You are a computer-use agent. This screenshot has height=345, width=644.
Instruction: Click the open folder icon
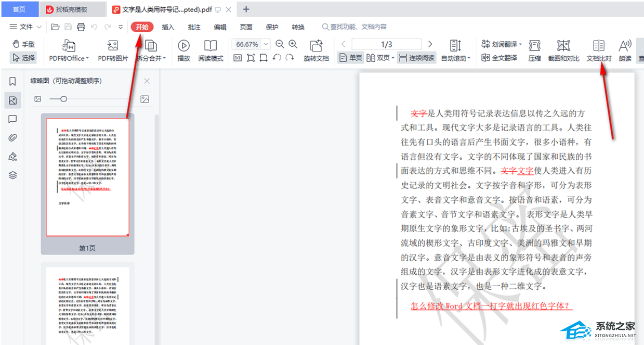coord(56,27)
